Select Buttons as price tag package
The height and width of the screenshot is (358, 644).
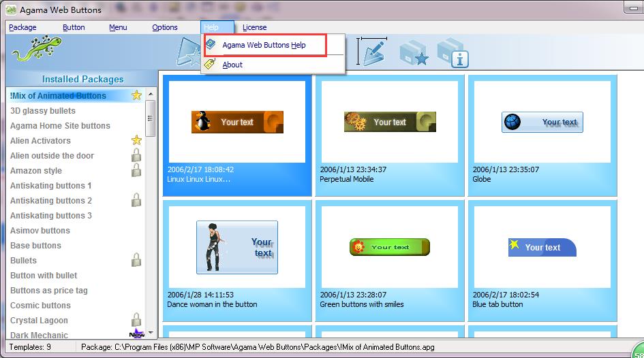tap(49, 291)
